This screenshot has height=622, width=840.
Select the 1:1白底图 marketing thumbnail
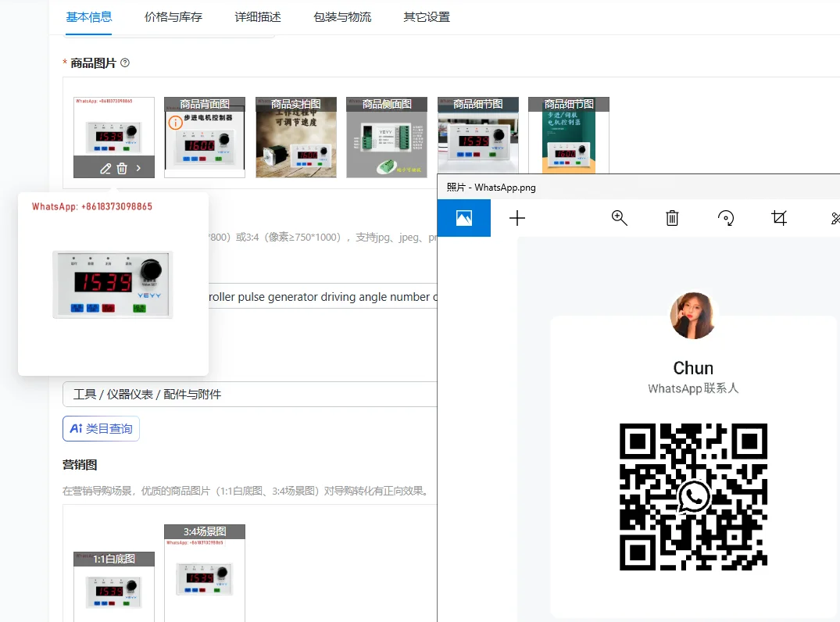[114, 587]
